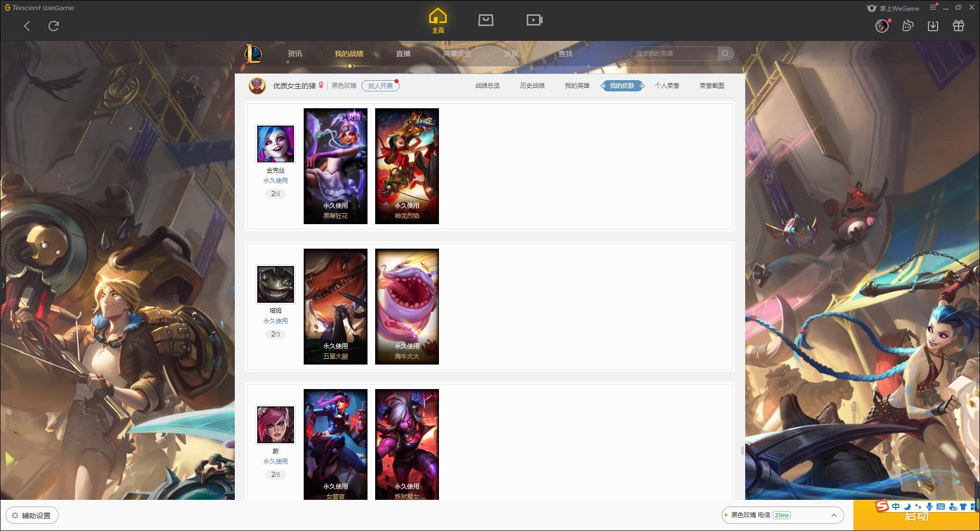The image size is (980, 531).
Task: Refresh the page with reload icon
Action: [x=54, y=26]
